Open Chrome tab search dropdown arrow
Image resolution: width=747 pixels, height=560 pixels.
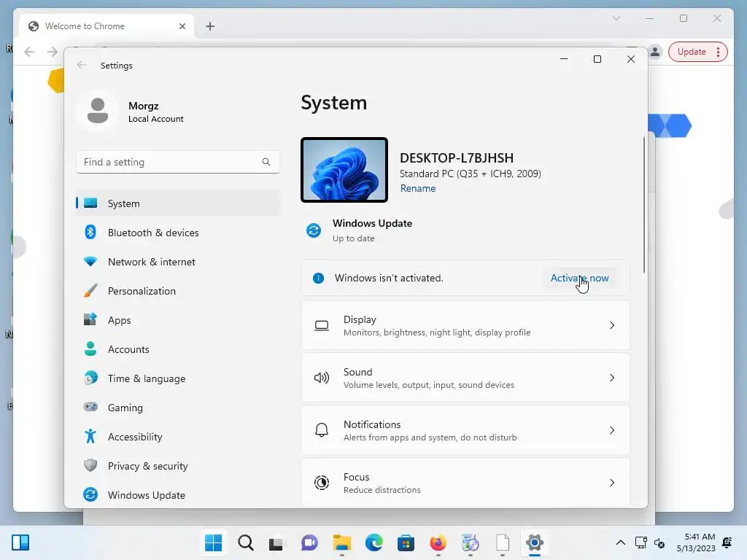coord(616,18)
